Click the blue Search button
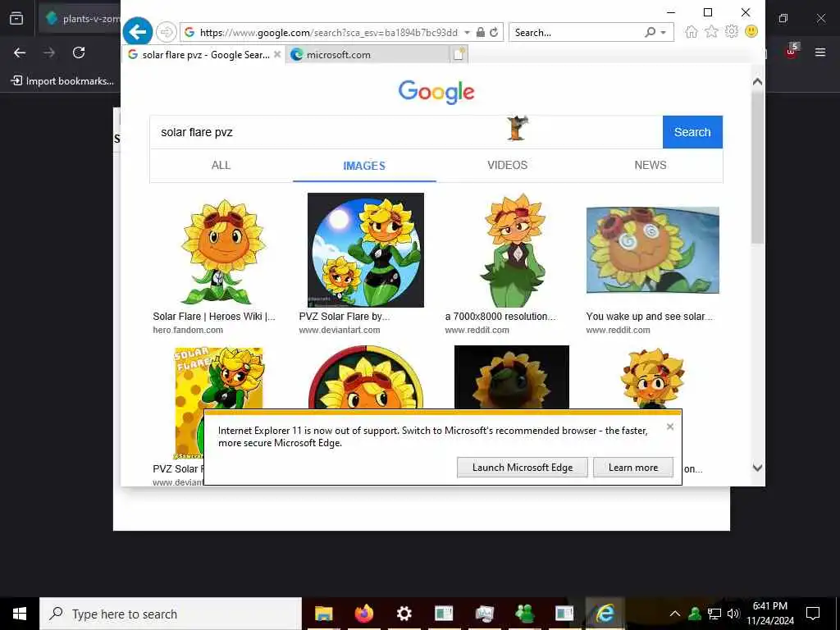This screenshot has width=840, height=630. click(692, 132)
